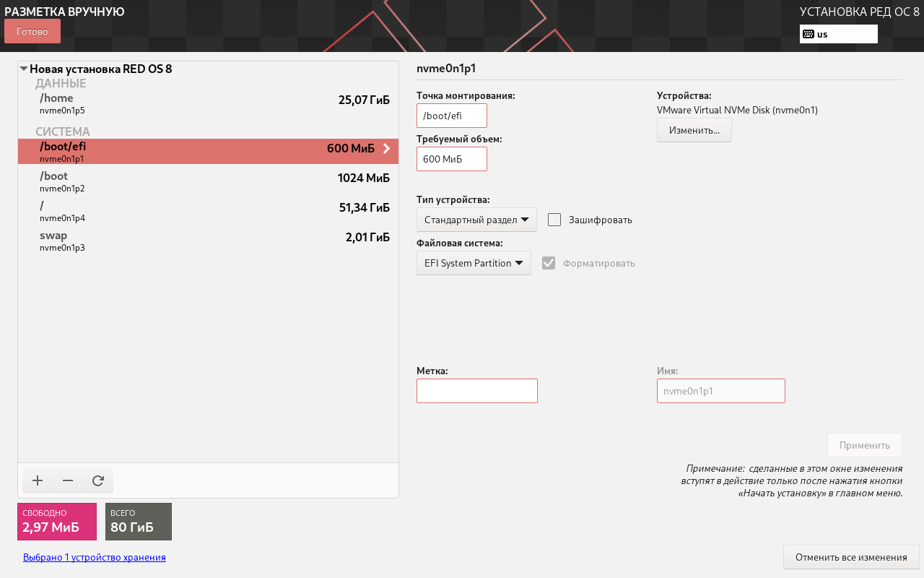Click the plus icon to add a mount point
924x578 pixels.
(38, 480)
